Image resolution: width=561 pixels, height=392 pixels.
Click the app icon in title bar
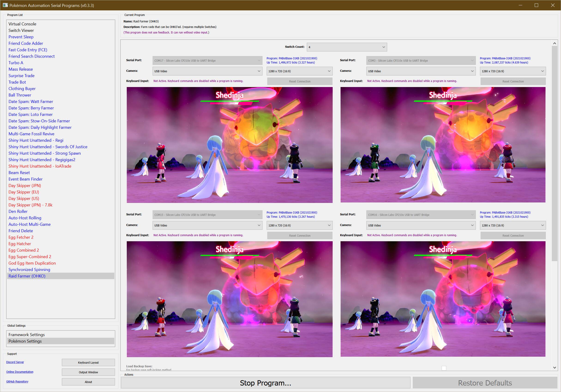[5, 5]
